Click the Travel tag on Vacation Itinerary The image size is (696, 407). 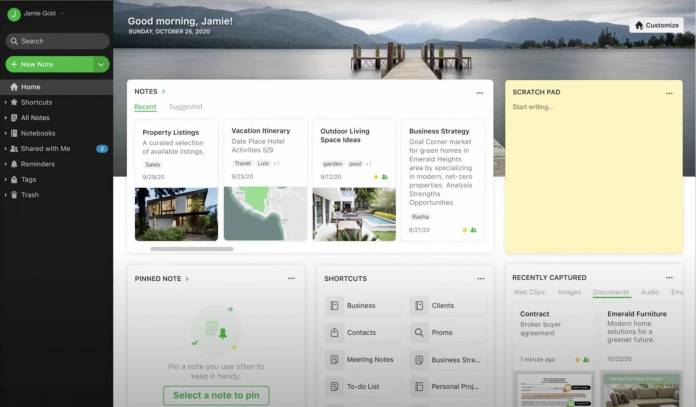pos(243,163)
